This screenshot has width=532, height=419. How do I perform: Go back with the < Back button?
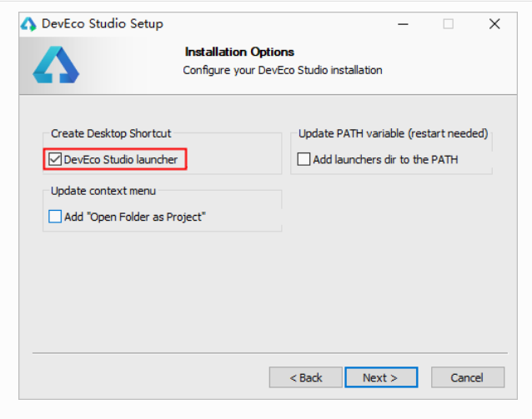pyautogui.click(x=305, y=377)
